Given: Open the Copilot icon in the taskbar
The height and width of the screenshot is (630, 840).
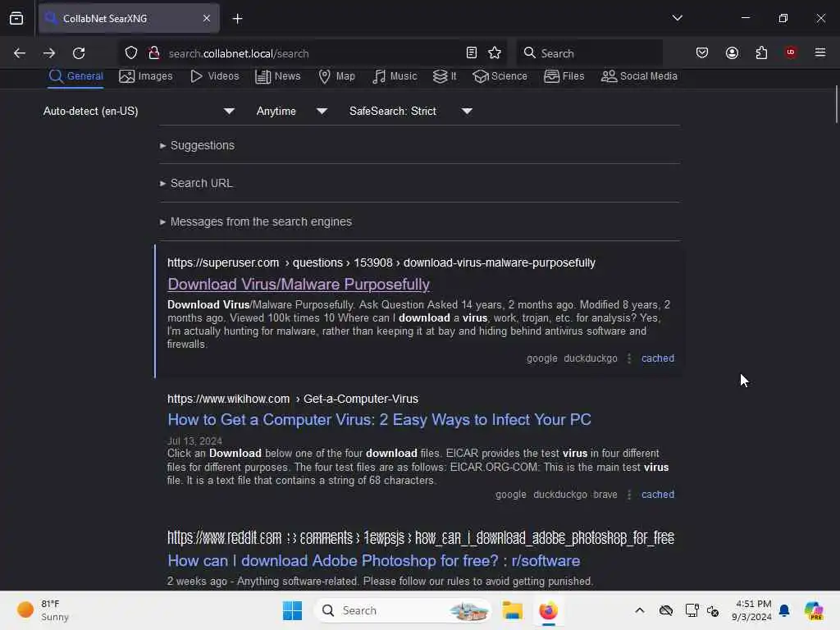Looking at the screenshot, I should click(x=814, y=610).
